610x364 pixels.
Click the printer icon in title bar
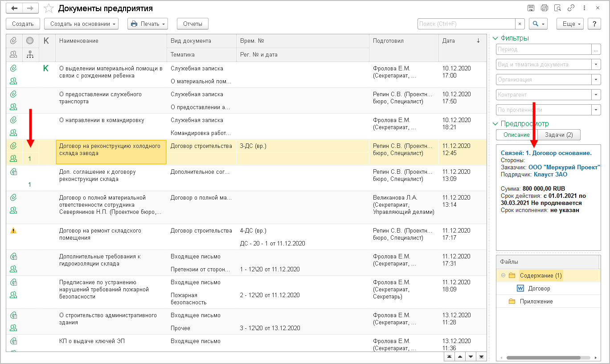point(544,8)
